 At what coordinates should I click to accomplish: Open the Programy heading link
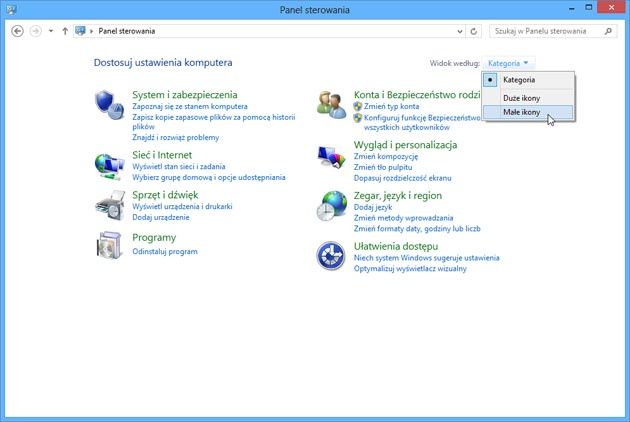(x=154, y=238)
